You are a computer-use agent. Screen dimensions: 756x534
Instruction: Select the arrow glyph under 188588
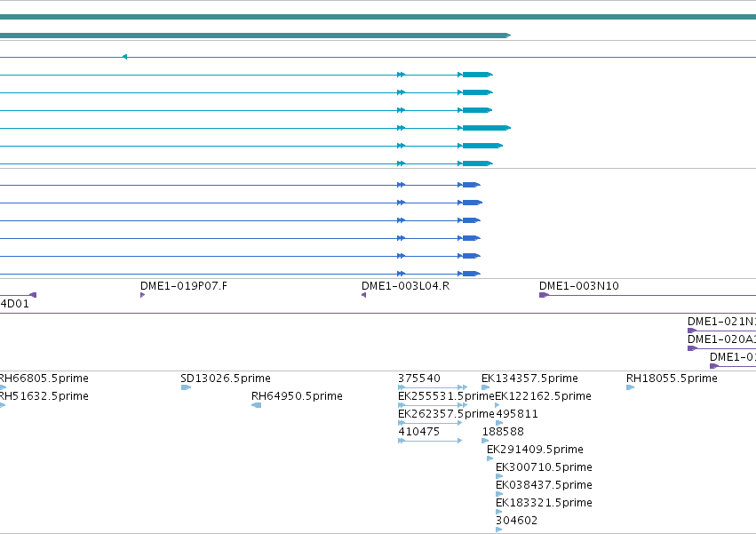tap(485, 441)
